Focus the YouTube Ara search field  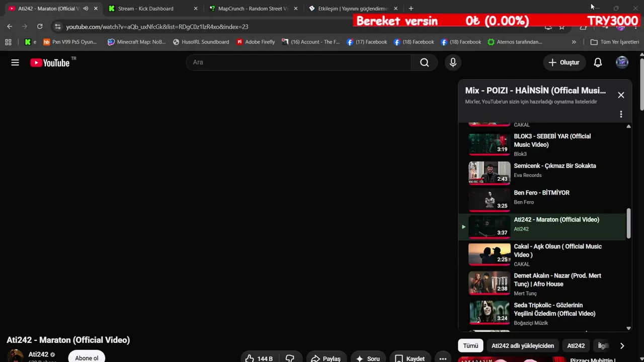click(299, 62)
